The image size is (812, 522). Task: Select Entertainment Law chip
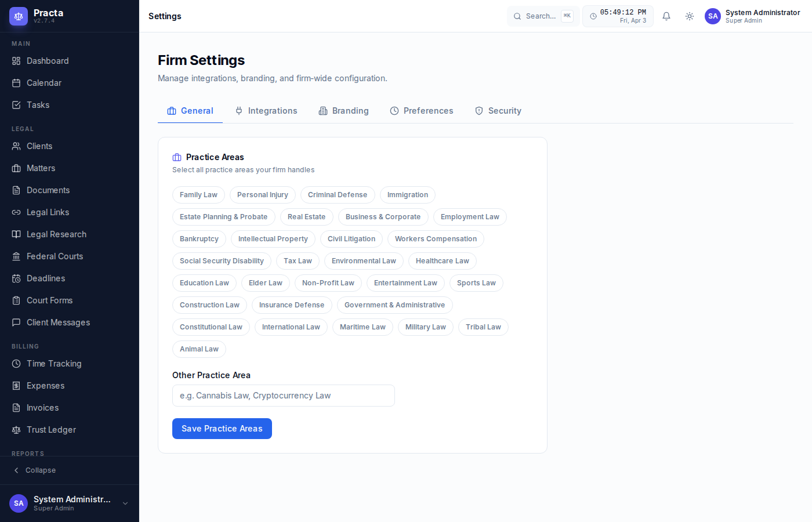(405, 283)
